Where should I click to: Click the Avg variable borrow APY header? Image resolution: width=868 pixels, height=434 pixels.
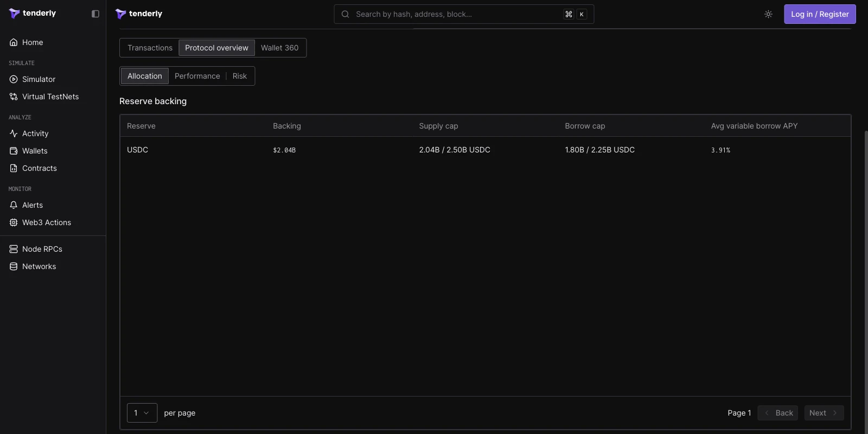tap(754, 126)
